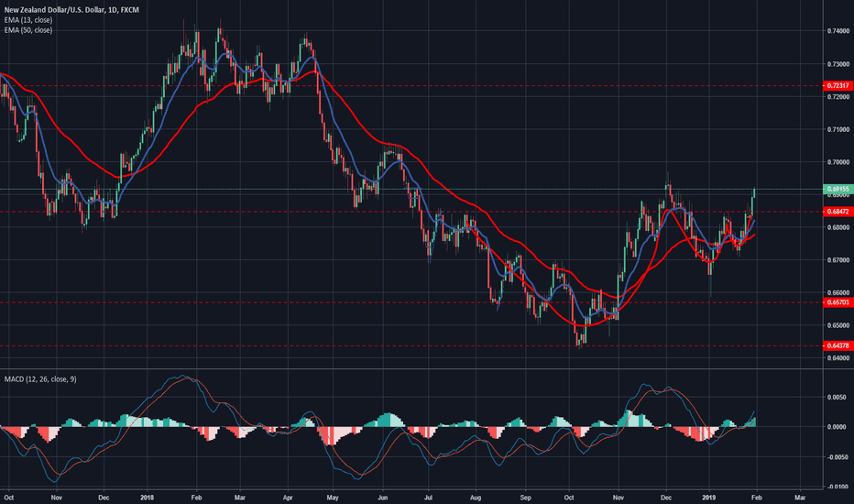Click the 0.67000 price axis value
Viewport: 854px width, 504px height.
[x=838, y=260]
